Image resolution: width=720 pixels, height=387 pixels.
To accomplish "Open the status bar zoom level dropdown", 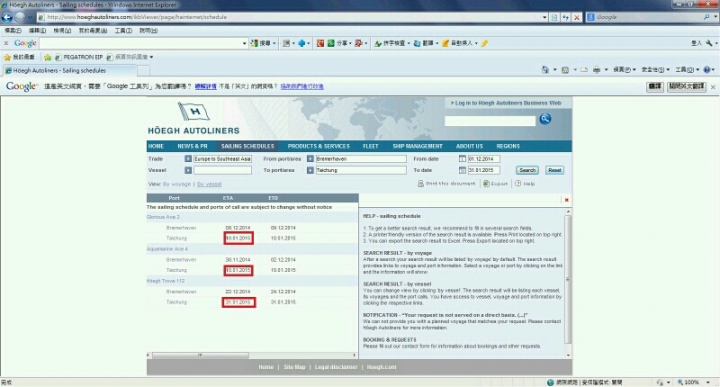I will [709, 382].
